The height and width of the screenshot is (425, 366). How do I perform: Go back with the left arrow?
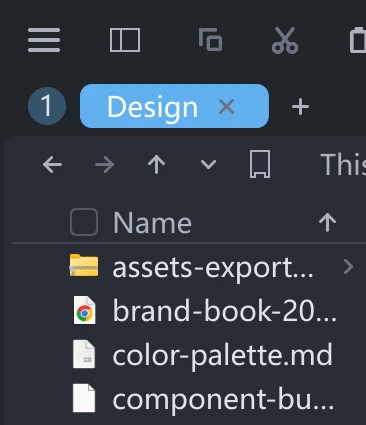pos(52,165)
